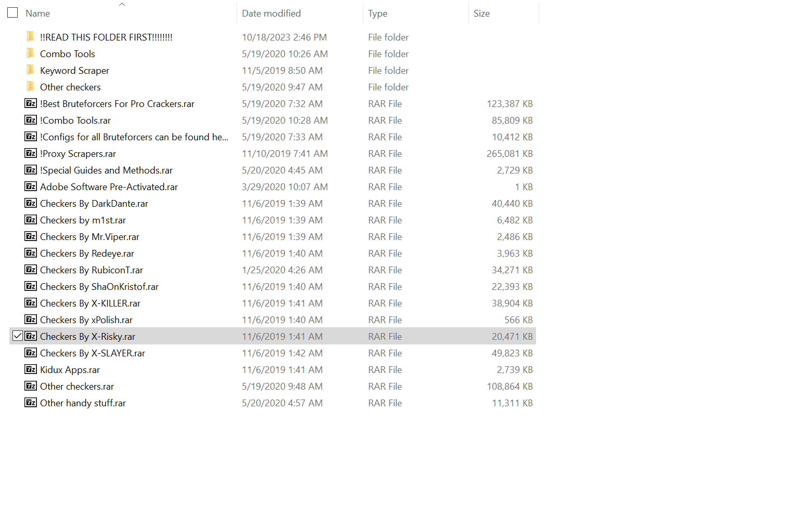Viewport: 809px width, 532px height.
Task: Open the Date modified column sort
Action: (x=271, y=13)
